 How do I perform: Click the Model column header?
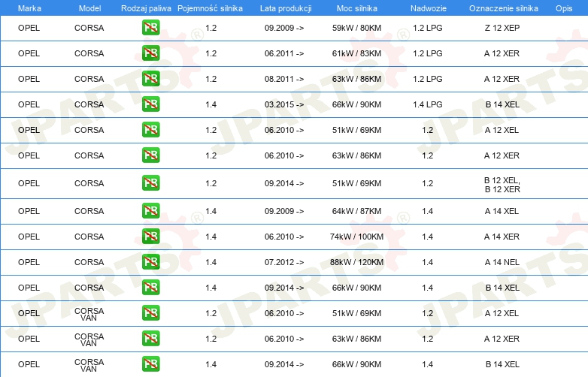pyautogui.click(x=89, y=8)
